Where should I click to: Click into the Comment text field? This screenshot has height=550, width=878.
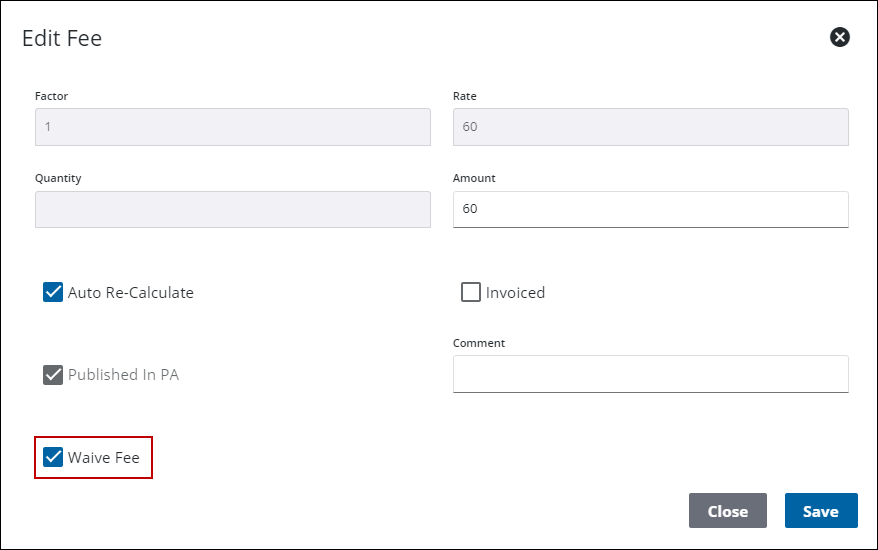(650, 374)
